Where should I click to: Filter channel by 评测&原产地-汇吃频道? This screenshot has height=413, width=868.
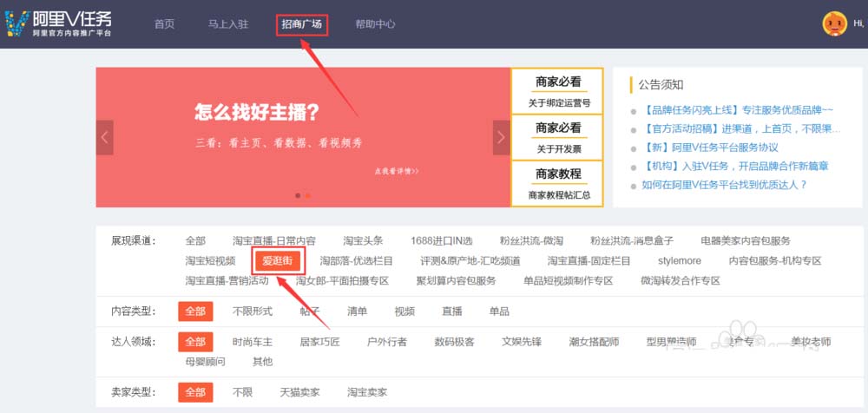tap(470, 261)
